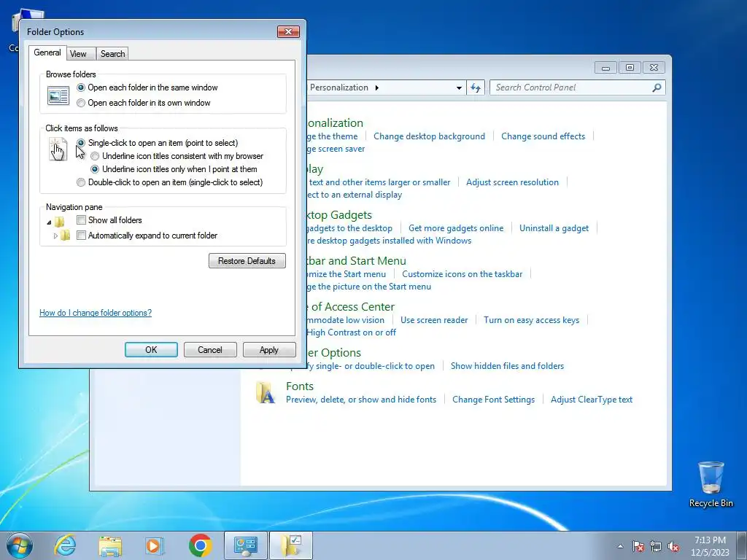Image resolution: width=747 pixels, height=560 pixels.
Task: Open the network tray icon
Action: coord(656,546)
